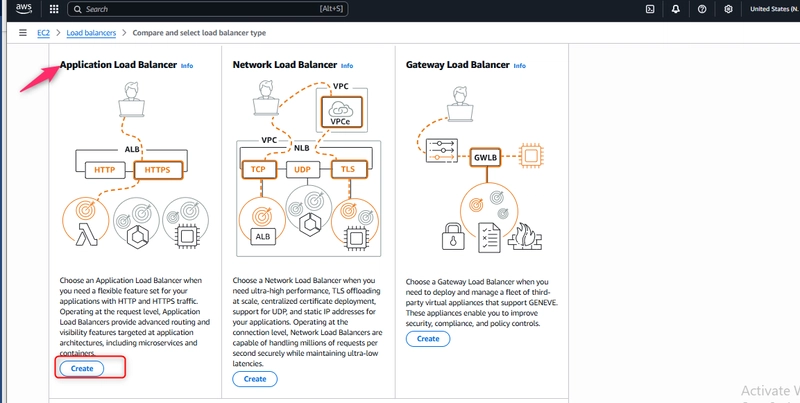Viewport: 800px width, 403px height.
Task: Click the sliders panel icon in Gateway diagram
Action: tap(442, 150)
